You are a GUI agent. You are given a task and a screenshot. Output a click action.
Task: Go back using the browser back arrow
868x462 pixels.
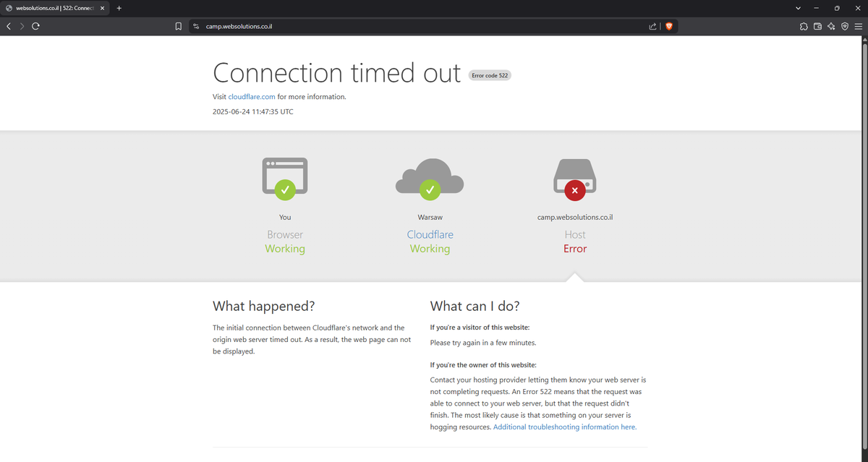(9, 26)
